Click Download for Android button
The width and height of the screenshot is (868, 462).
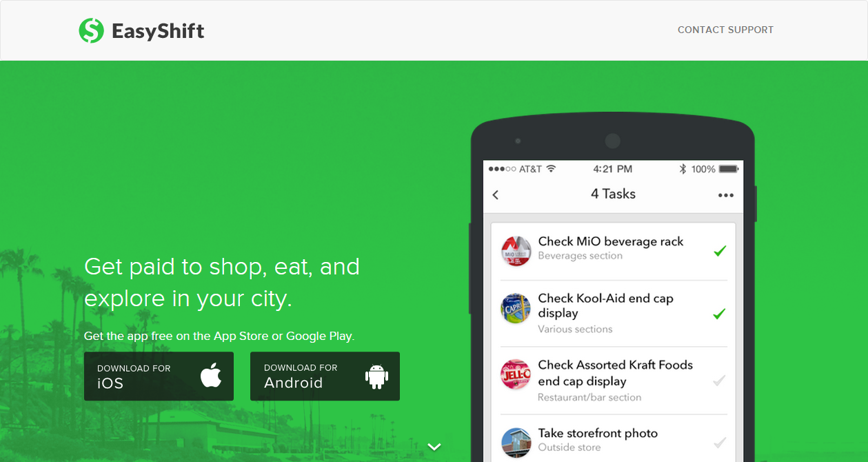325,376
